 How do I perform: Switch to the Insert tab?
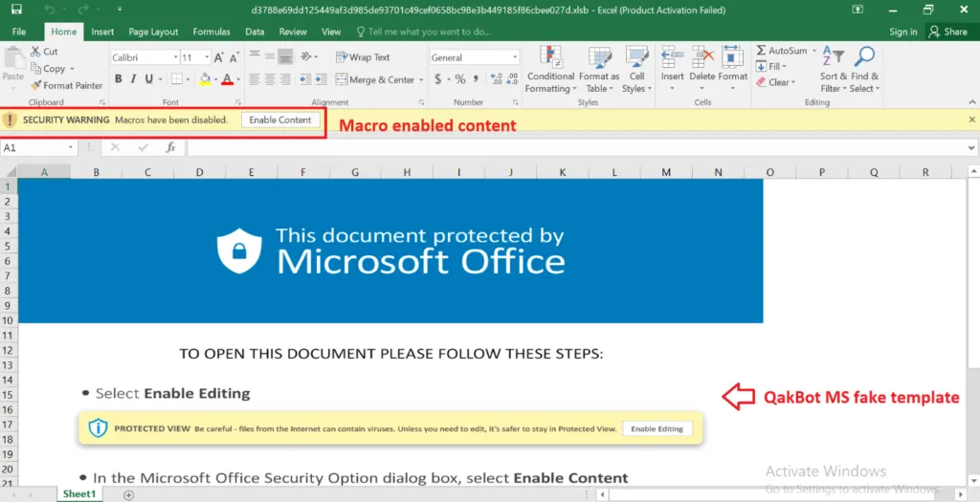(102, 32)
